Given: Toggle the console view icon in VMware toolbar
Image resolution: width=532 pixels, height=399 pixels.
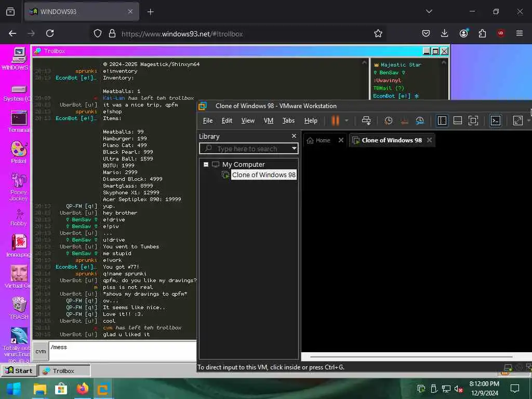Looking at the screenshot, I should [496, 121].
